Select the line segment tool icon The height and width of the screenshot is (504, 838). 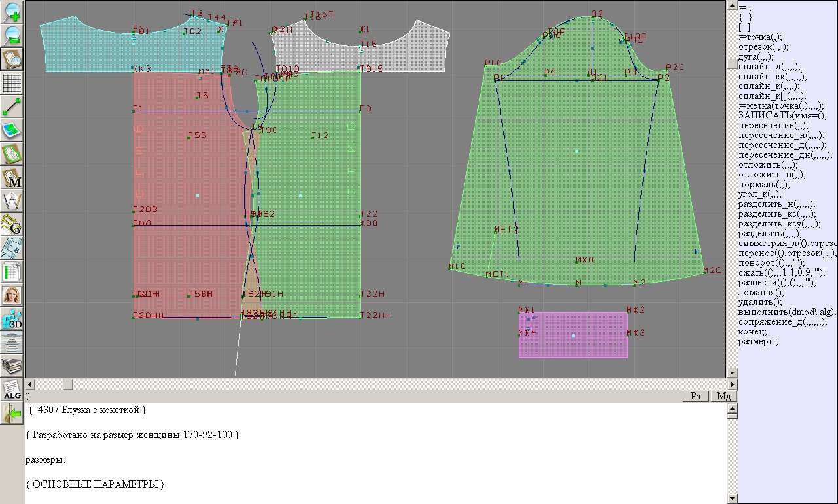12,107
